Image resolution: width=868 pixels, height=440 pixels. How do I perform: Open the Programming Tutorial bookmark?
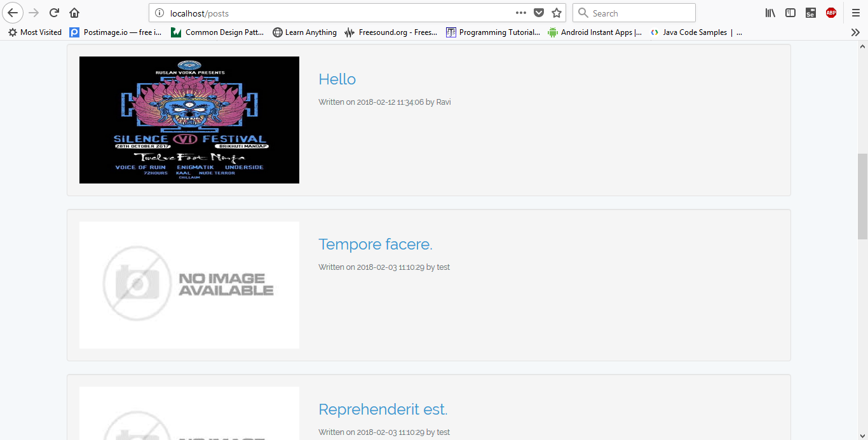point(493,32)
